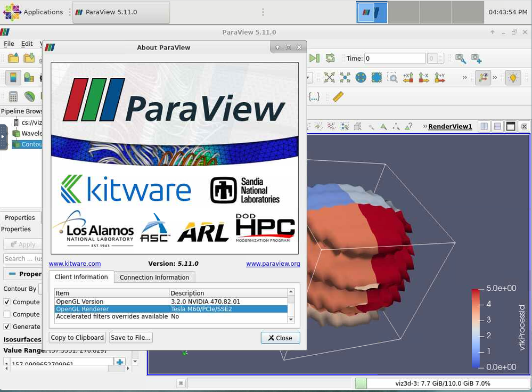532x392 pixels.
Task: Set view direction to +X
Action: tap(408, 78)
